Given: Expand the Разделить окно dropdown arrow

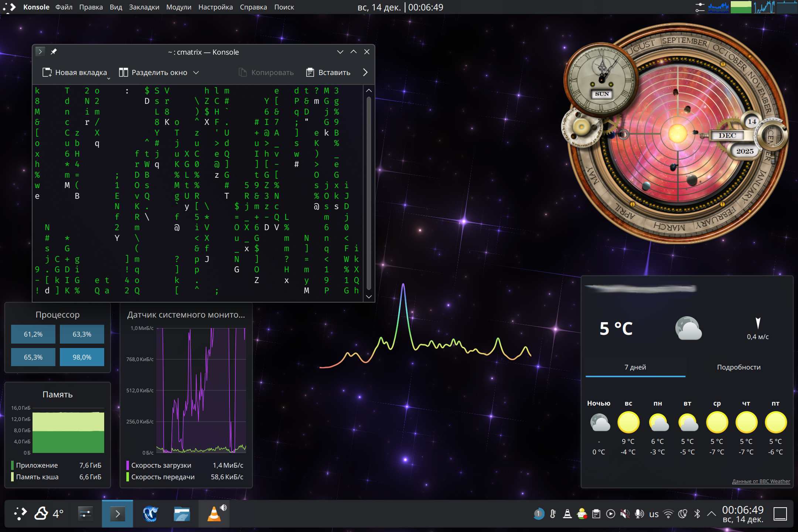Looking at the screenshot, I should 196,72.
